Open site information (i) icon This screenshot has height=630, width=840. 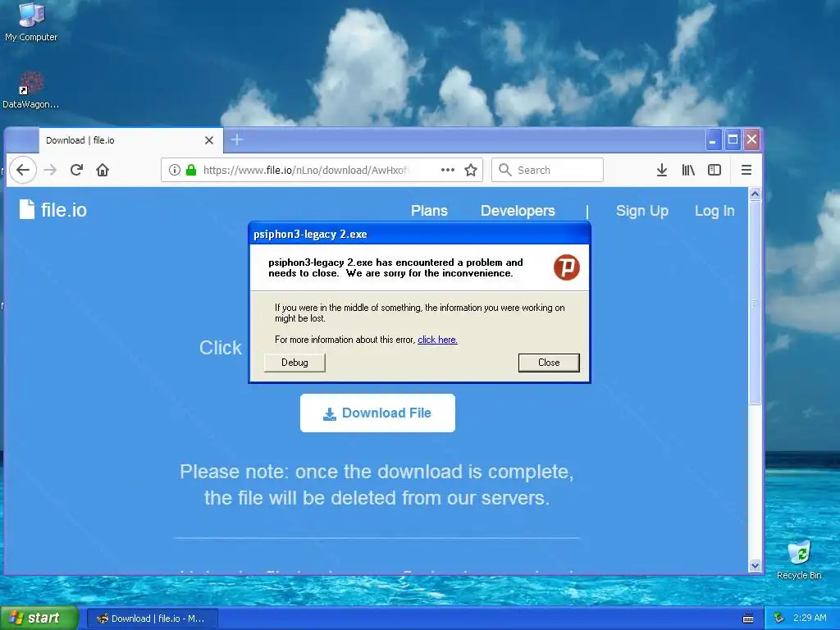pyautogui.click(x=174, y=170)
